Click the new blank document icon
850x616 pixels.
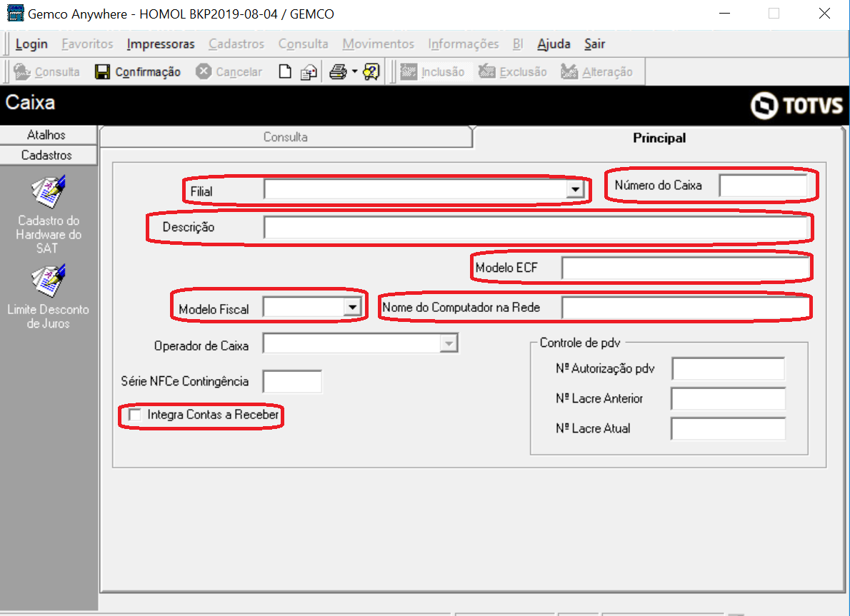click(284, 71)
